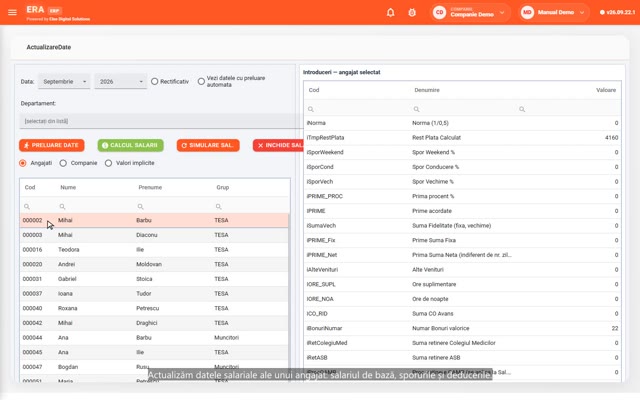
Task: Select employee row 000045 Ana Ilie
Action: (x=154, y=353)
